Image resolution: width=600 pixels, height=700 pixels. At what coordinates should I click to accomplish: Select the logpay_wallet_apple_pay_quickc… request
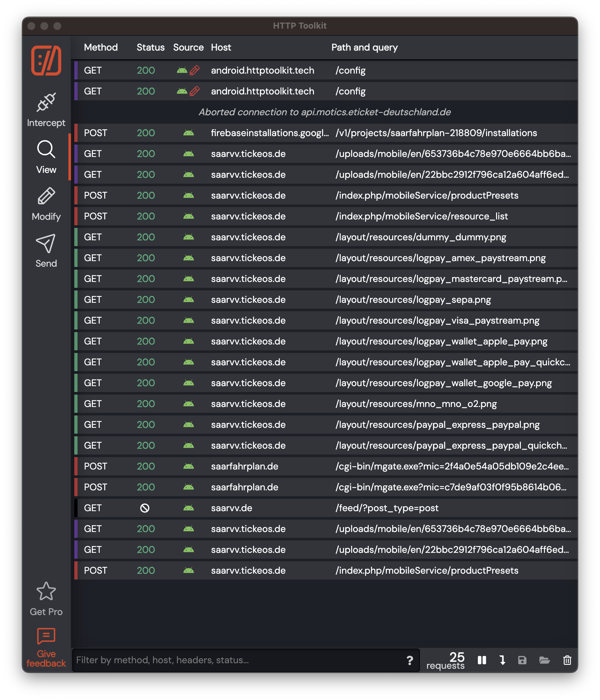pyautogui.click(x=326, y=362)
